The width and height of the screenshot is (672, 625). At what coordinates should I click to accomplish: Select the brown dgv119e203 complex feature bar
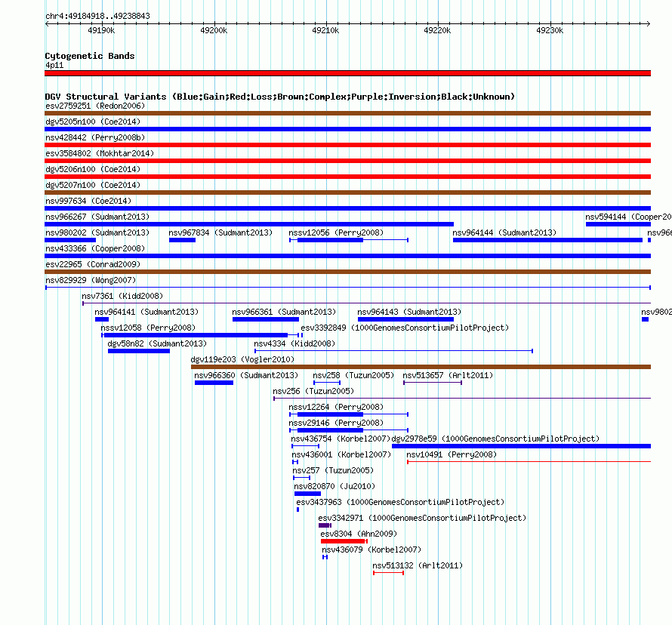coord(421,367)
